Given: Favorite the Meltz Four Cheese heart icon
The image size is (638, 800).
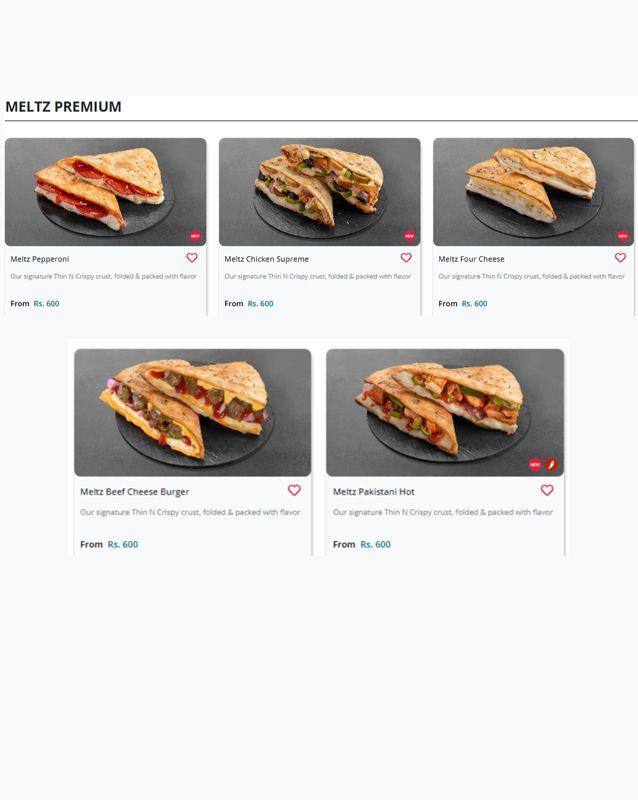Looking at the screenshot, I should tap(620, 258).
